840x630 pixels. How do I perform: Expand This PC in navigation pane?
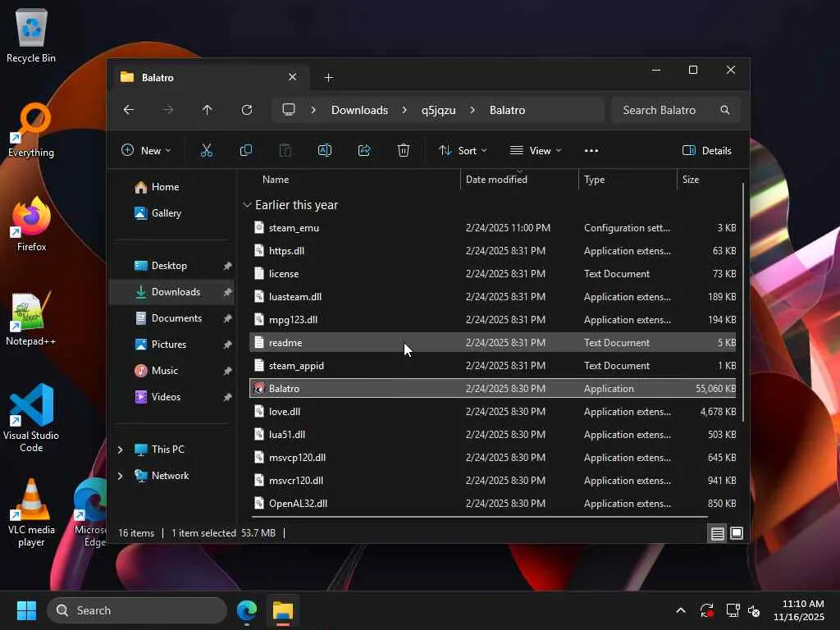click(x=120, y=450)
